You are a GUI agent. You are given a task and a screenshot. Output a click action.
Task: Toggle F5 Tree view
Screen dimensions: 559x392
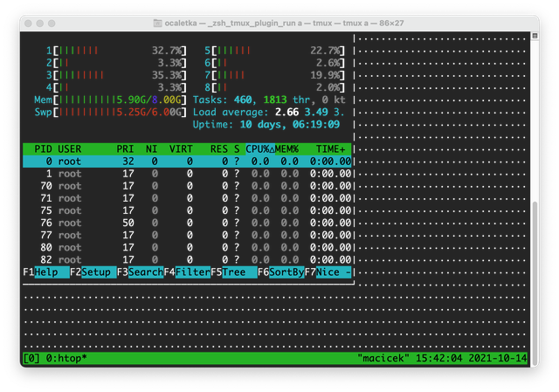click(x=234, y=272)
